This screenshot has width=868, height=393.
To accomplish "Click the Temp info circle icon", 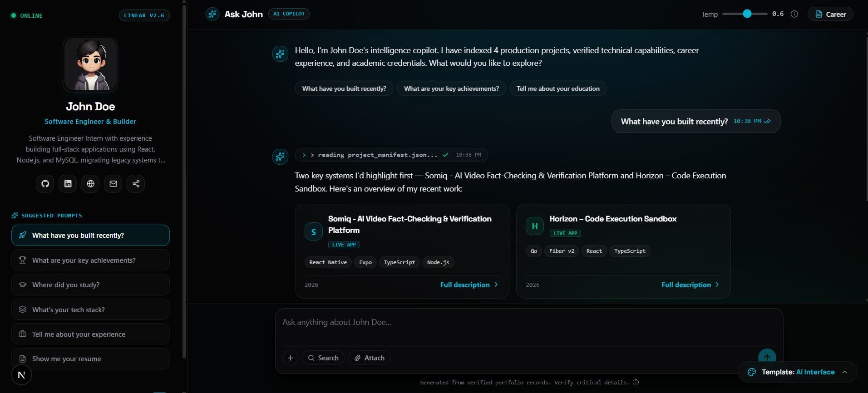I will 794,14.
